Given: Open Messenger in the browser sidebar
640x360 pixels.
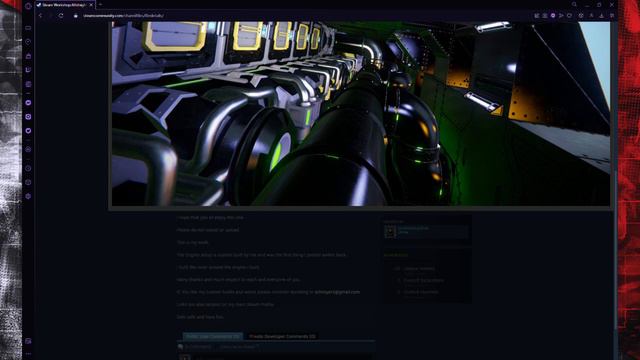Looking at the screenshot, I should (x=28, y=103).
